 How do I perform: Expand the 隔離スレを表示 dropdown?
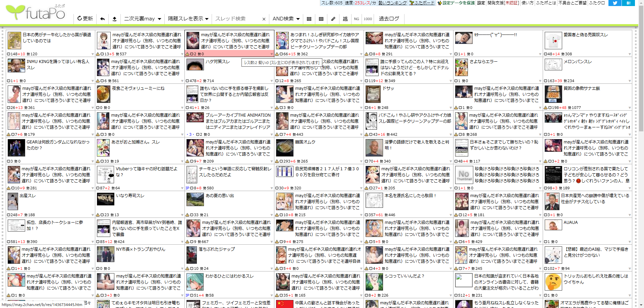click(x=188, y=19)
